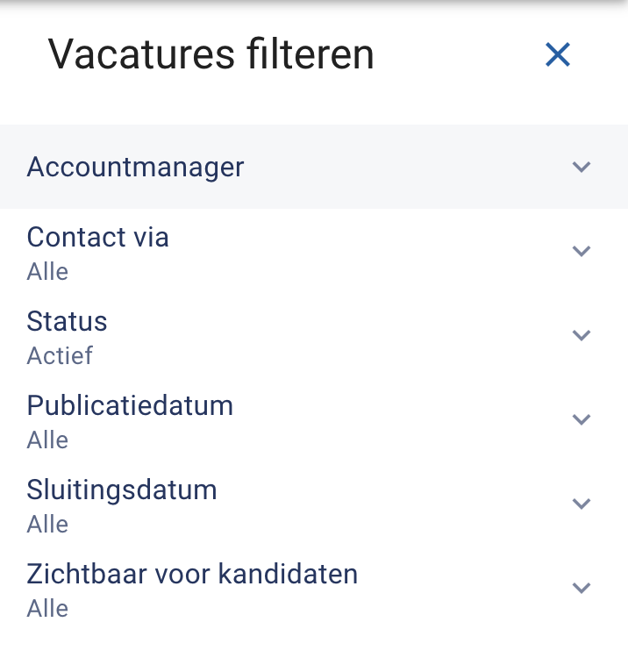The height and width of the screenshot is (672, 628).
Task: Click Alle under Zichtbaar voor kandidaten
Action: (47, 609)
